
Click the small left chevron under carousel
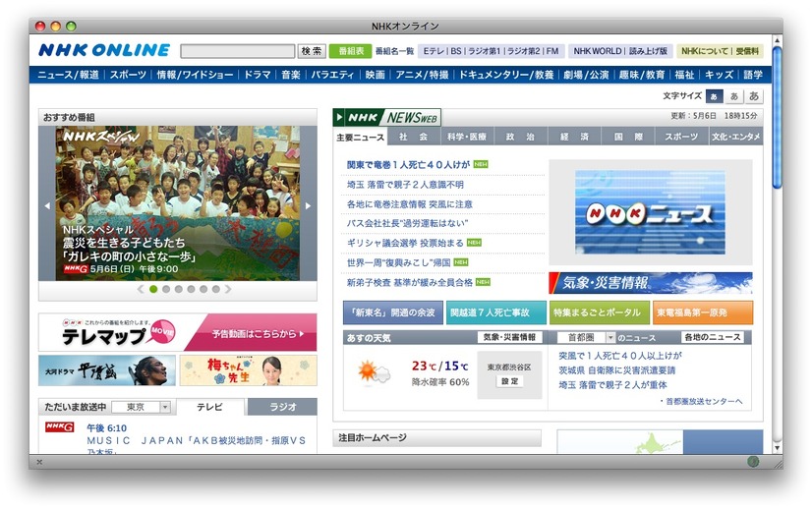141,289
